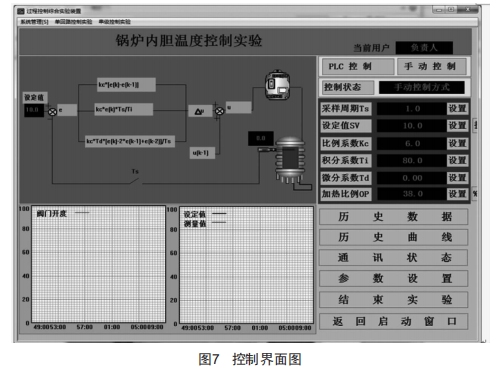Open the 单回路控制实验 menu

73,22
